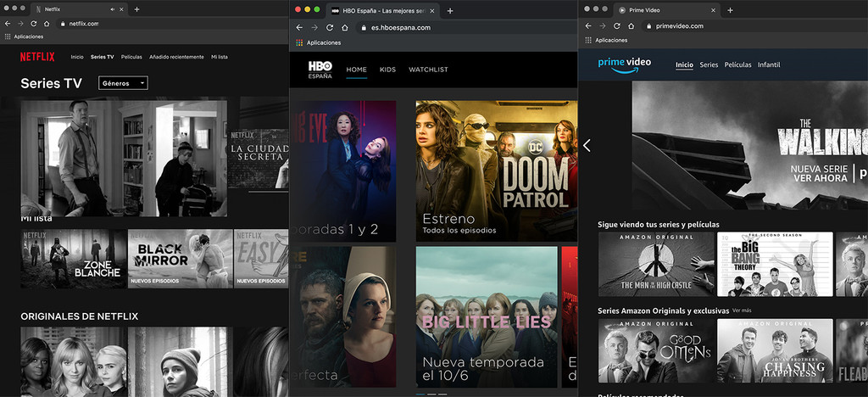Open Killing Eve card on HBO
This screenshot has width=868, height=397.
(x=343, y=171)
